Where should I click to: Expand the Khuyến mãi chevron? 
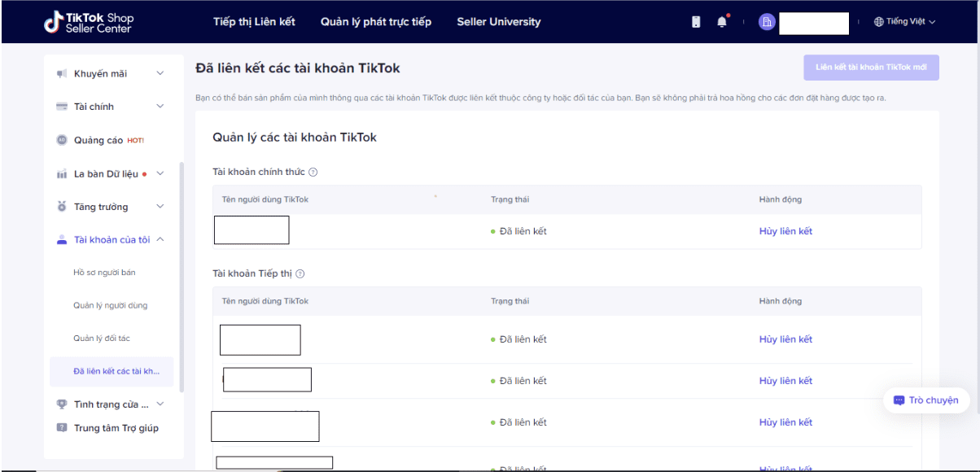(160, 74)
